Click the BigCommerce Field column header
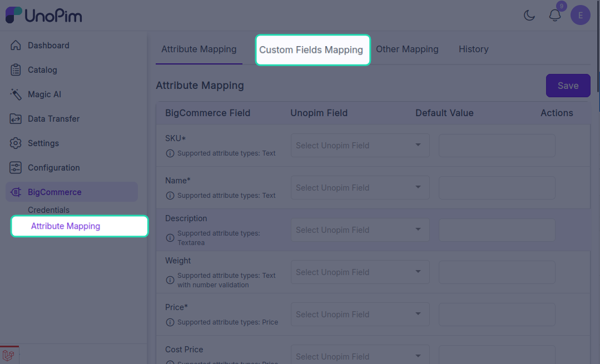 click(x=208, y=113)
